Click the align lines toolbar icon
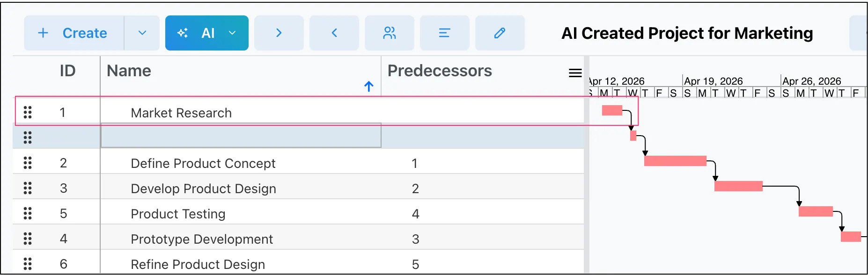 tap(445, 33)
